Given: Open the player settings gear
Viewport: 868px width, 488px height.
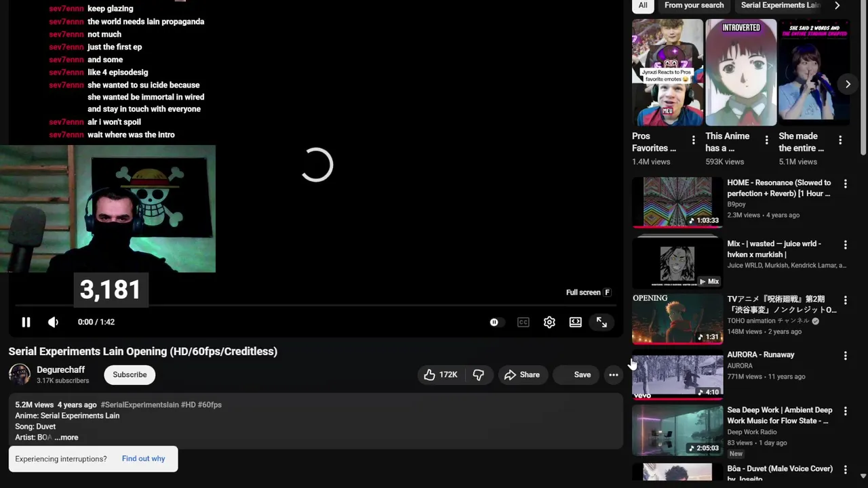Looking at the screenshot, I should click(x=549, y=322).
